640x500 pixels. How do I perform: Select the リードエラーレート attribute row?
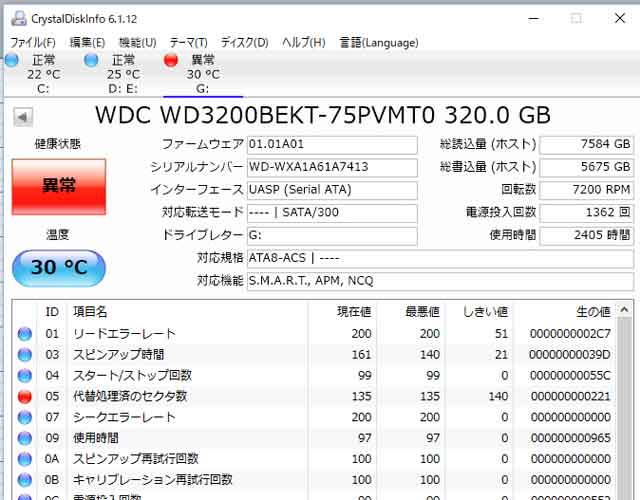(314, 334)
